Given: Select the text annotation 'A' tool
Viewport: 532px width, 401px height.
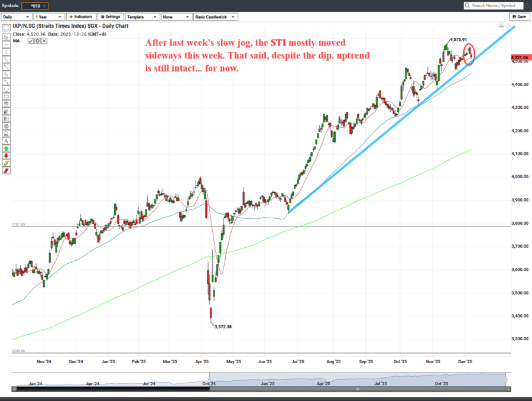Looking at the screenshot, I should click(6, 141).
